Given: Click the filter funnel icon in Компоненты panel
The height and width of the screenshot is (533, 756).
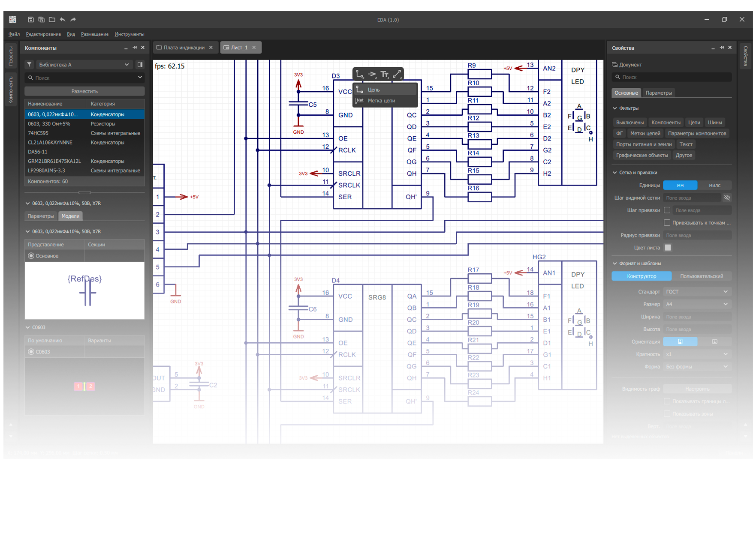Looking at the screenshot, I should tap(29, 65).
